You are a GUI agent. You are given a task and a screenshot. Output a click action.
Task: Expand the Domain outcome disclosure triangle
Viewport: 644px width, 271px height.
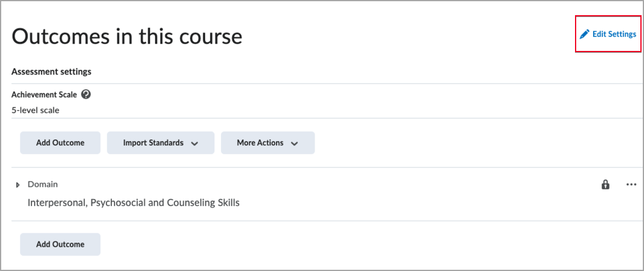click(18, 185)
